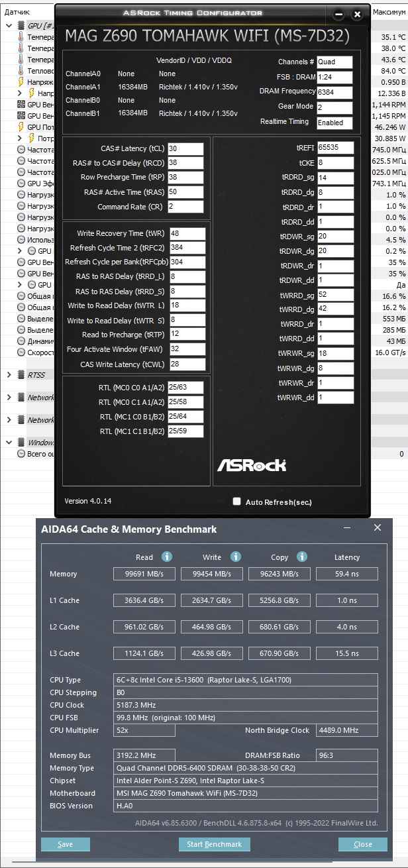Click the ASRock logo in Timing Configurator
The image size is (408, 868).
click(251, 464)
